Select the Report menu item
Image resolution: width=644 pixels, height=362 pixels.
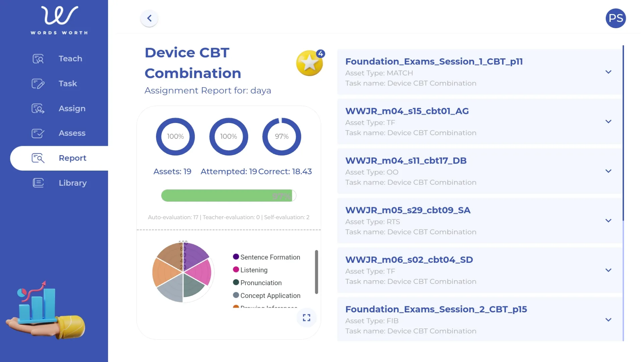pyautogui.click(x=59, y=158)
